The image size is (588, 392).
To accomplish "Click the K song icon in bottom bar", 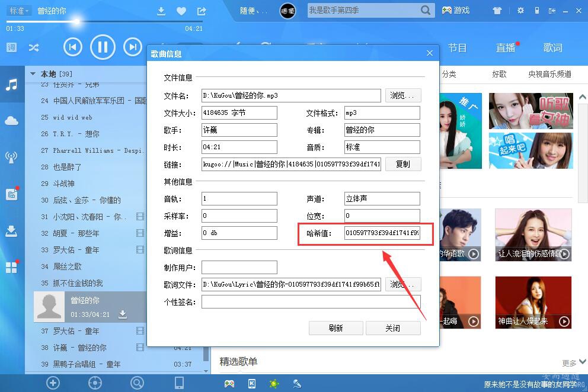I will (252, 383).
